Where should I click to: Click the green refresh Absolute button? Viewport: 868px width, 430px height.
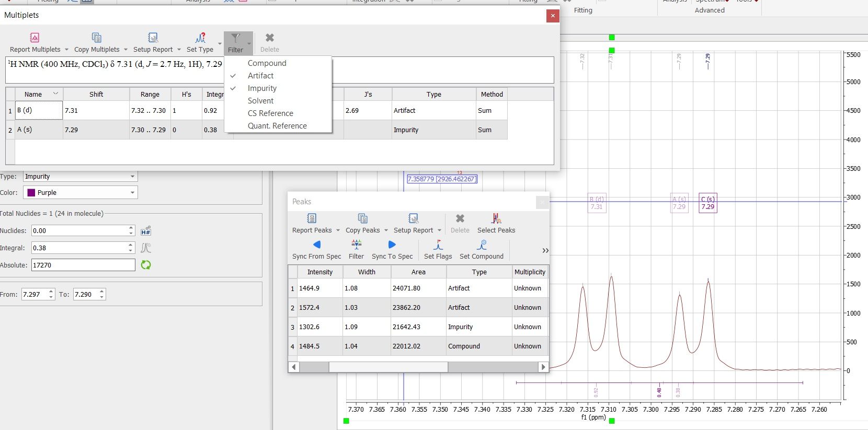pyautogui.click(x=146, y=265)
